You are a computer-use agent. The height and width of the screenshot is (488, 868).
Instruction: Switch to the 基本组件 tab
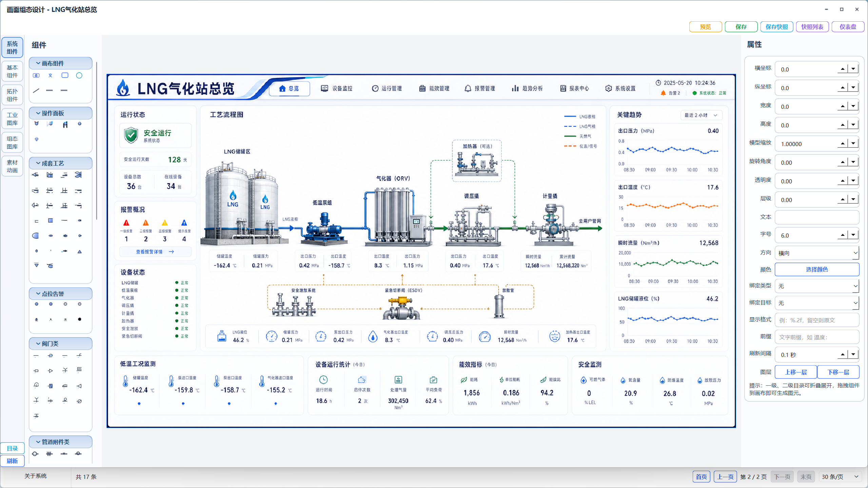pyautogui.click(x=12, y=71)
